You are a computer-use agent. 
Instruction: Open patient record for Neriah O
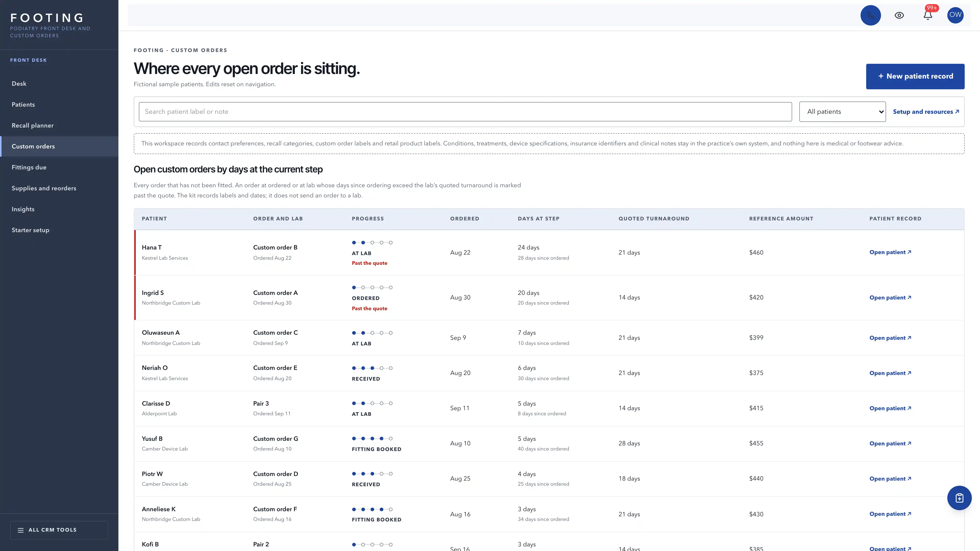(x=890, y=373)
